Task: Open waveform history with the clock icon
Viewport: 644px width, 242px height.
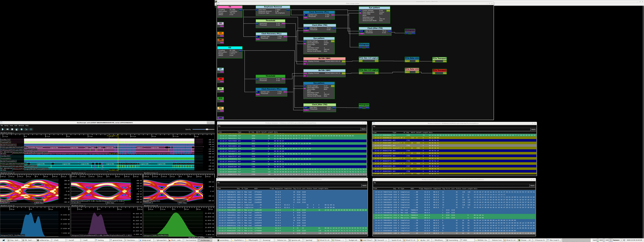Action: 17,129
